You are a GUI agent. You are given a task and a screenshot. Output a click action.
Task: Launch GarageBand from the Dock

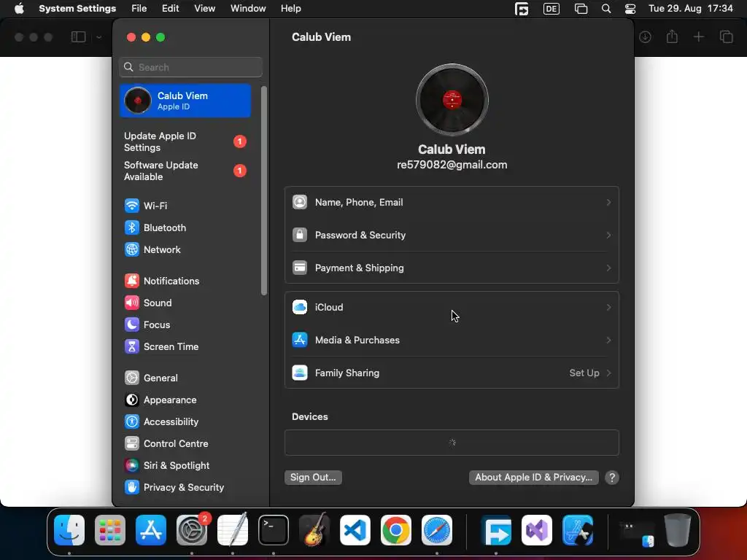[314, 530]
